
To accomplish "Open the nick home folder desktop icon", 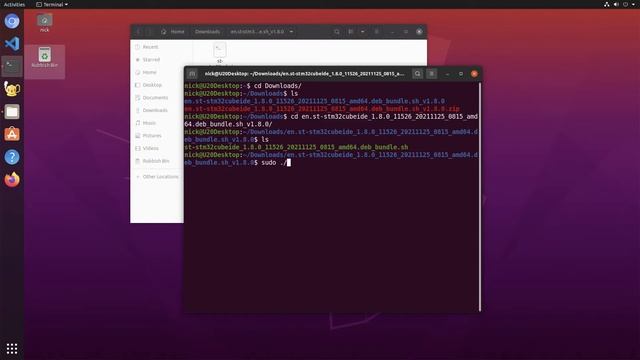I will click(x=44, y=23).
